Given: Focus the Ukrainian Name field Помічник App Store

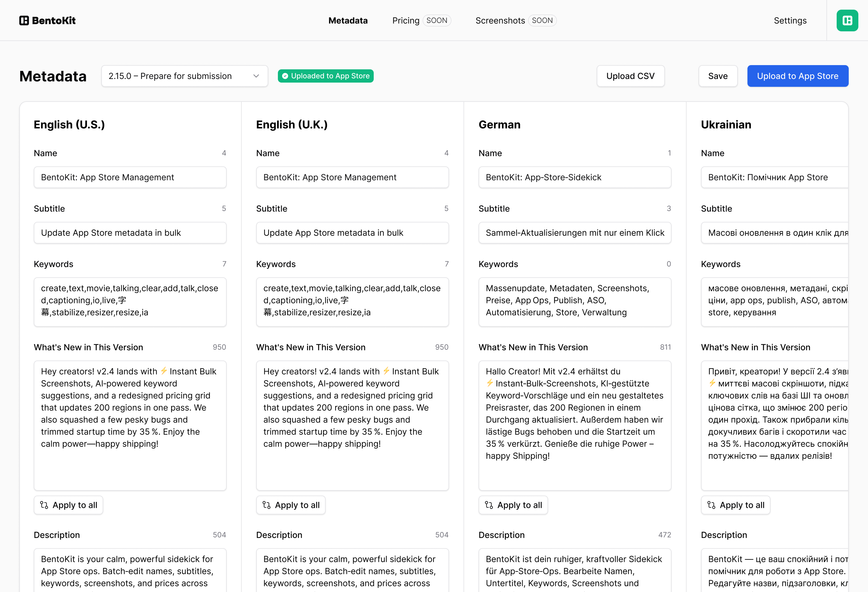Looking at the screenshot, I should [775, 178].
